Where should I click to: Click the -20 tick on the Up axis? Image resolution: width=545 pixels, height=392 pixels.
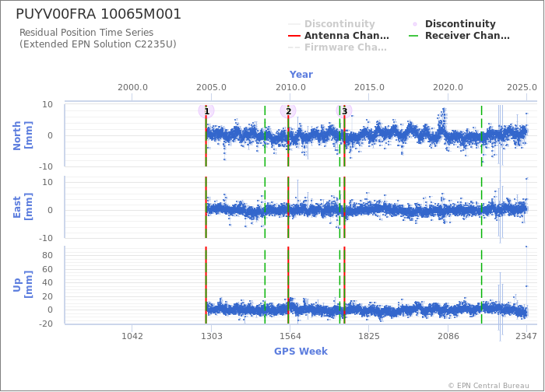(x=45, y=324)
